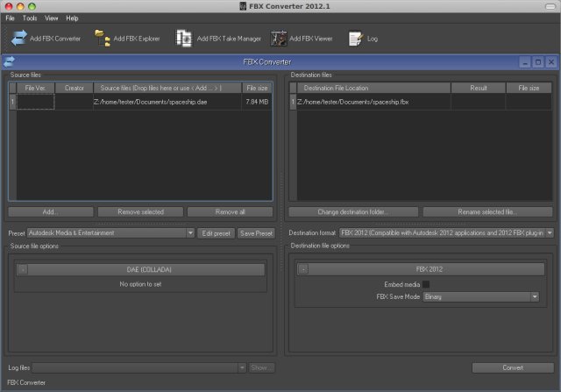Open the Preset dropdown list
Screen dimensions: 561x392
tap(190, 233)
